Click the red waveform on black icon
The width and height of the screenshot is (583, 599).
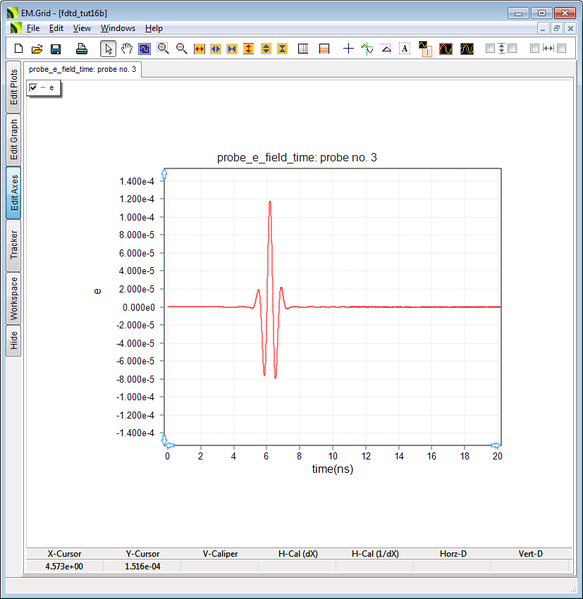(446, 49)
